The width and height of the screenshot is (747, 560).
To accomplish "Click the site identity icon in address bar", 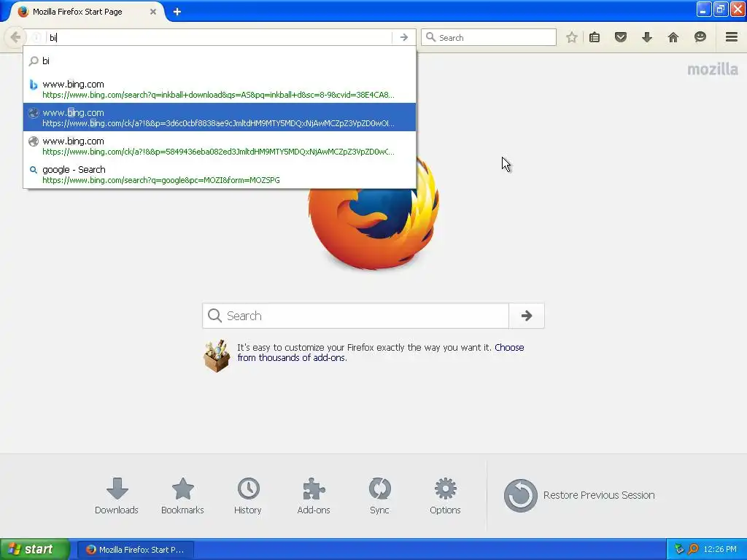I will [x=36, y=37].
